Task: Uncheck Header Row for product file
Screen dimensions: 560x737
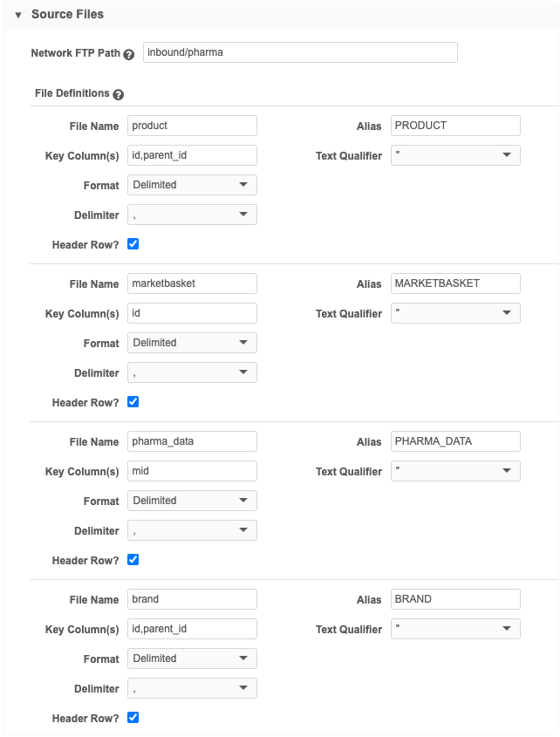Action: (x=133, y=244)
